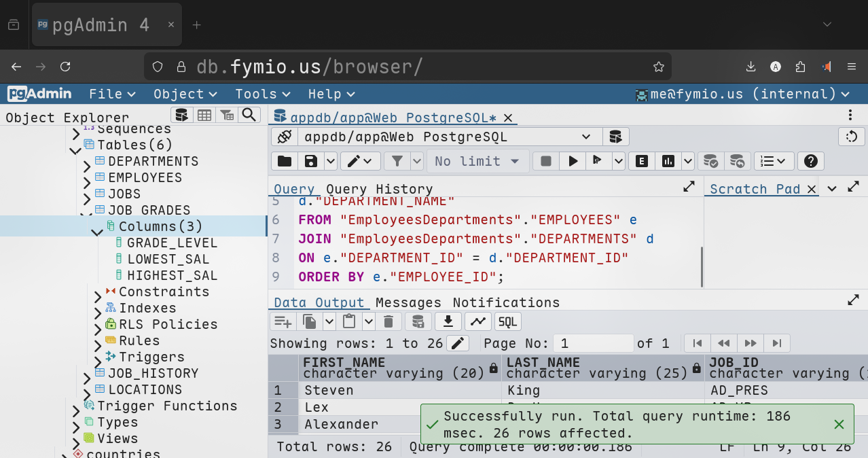Download the query results as CSV
Viewport: 868px width, 458px height.
(x=448, y=321)
